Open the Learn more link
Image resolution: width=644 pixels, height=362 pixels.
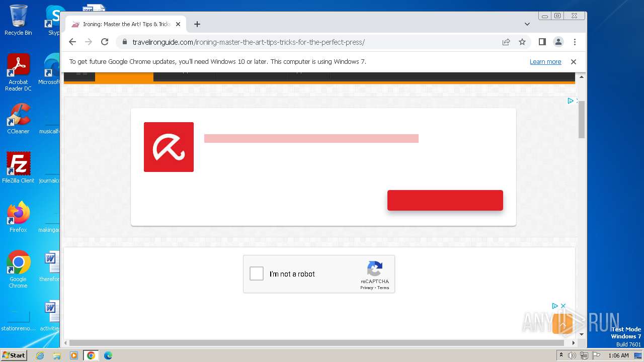[545, 62]
